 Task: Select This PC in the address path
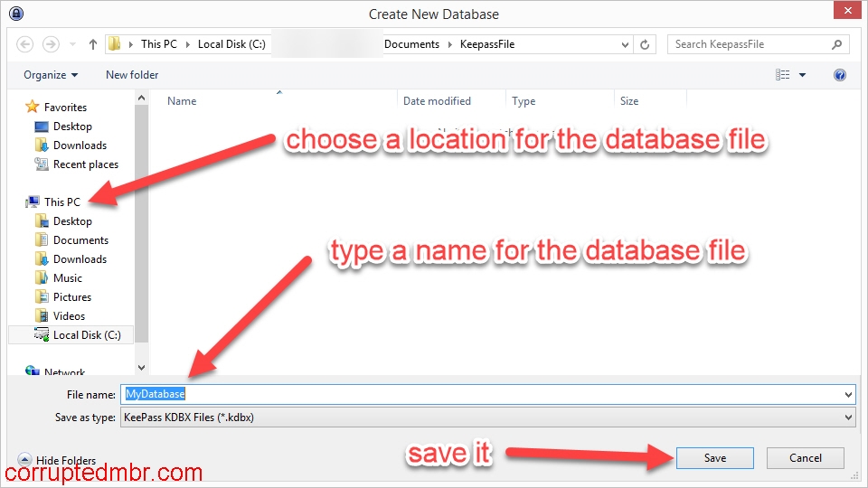click(159, 44)
